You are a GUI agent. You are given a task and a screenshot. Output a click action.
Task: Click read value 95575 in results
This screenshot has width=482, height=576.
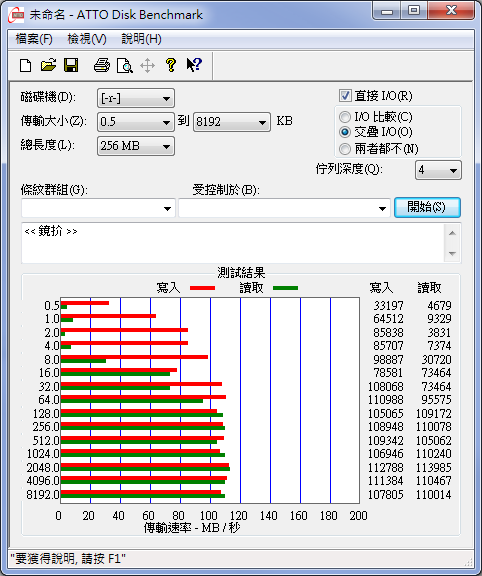pyautogui.click(x=436, y=400)
